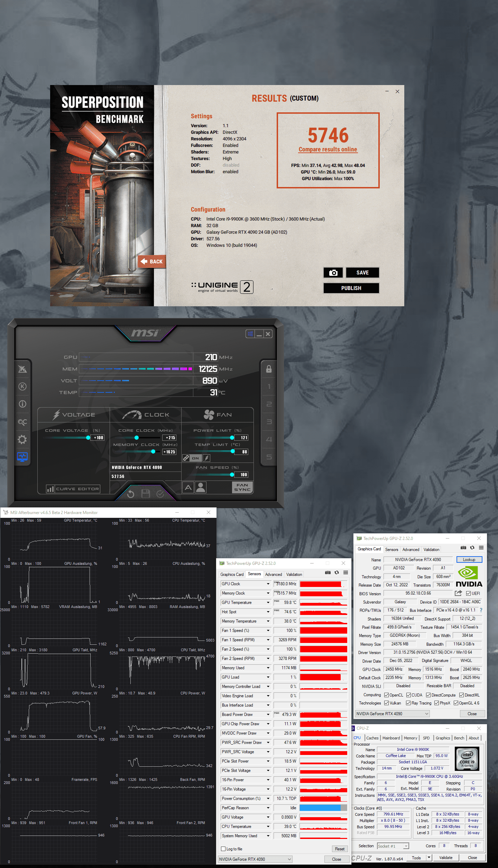
Task: Open the CPU-Z Socket #1 selection dropdown
Action: coord(393,846)
